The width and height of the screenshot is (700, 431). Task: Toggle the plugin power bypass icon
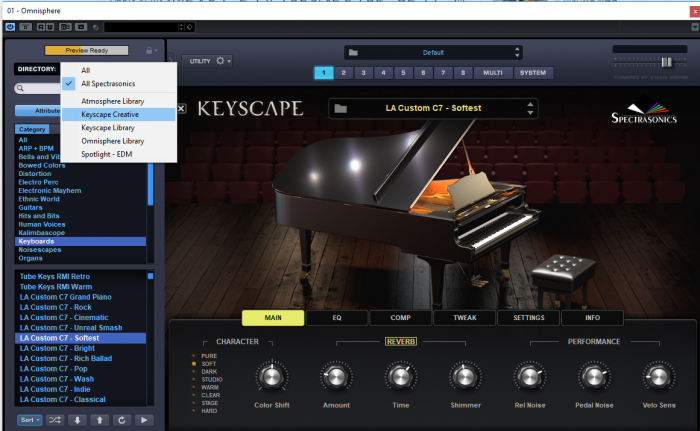[x=10, y=27]
